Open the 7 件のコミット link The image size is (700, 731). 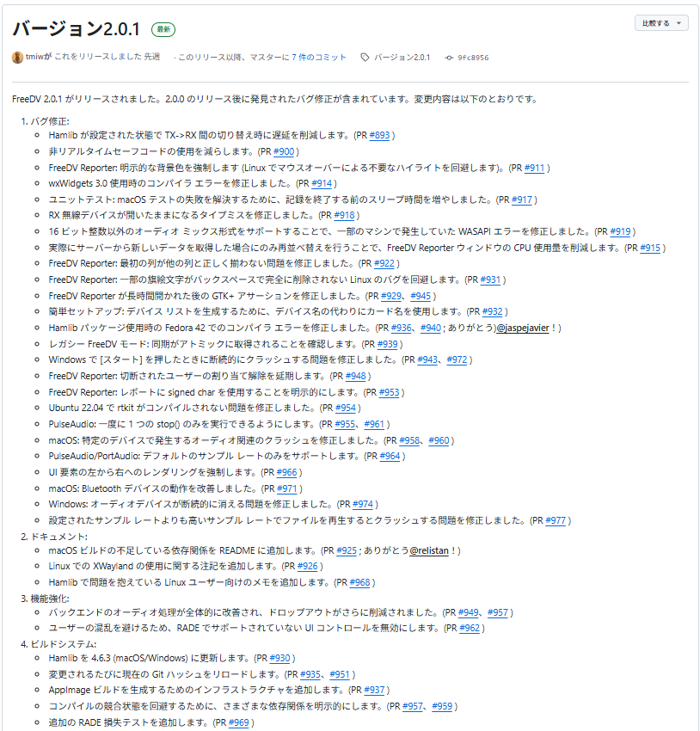[319, 58]
